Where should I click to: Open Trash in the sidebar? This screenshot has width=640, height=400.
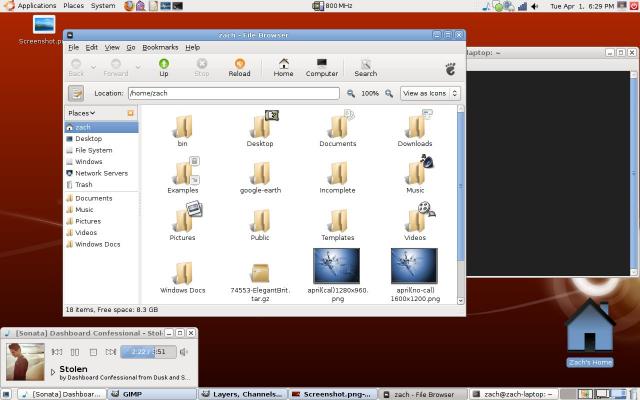pos(101,184)
